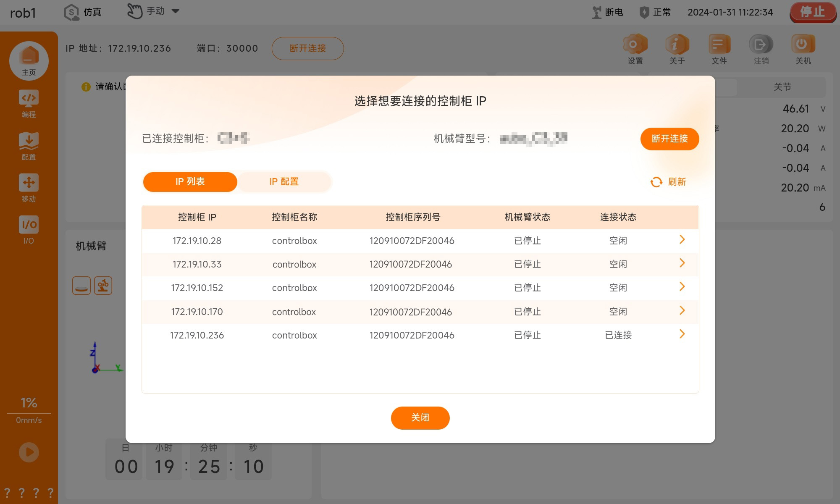Expand the row for 172.19.10.152

click(x=682, y=287)
